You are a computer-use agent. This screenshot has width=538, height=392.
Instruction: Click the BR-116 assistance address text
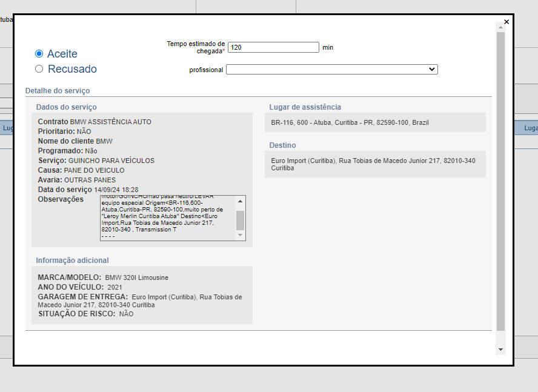point(350,122)
